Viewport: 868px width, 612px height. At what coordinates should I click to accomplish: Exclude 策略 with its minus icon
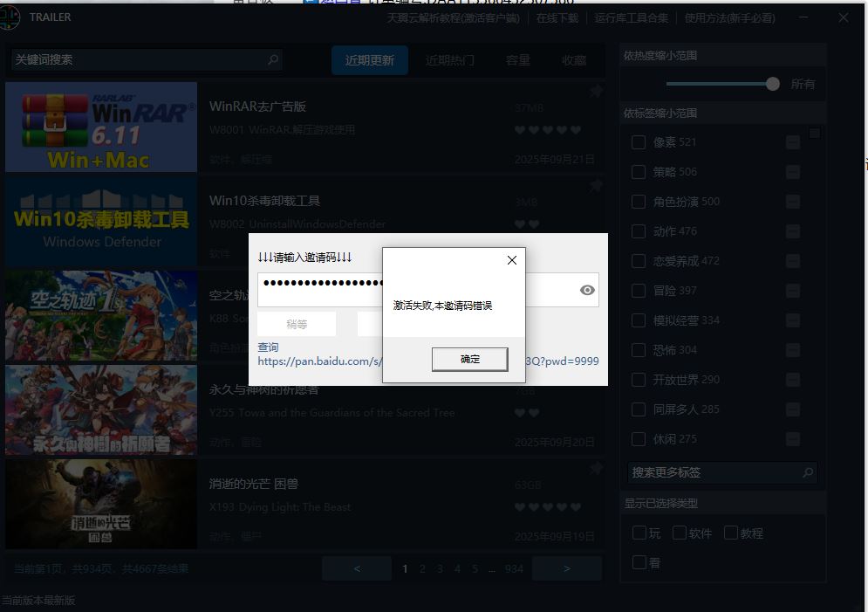click(x=793, y=172)
